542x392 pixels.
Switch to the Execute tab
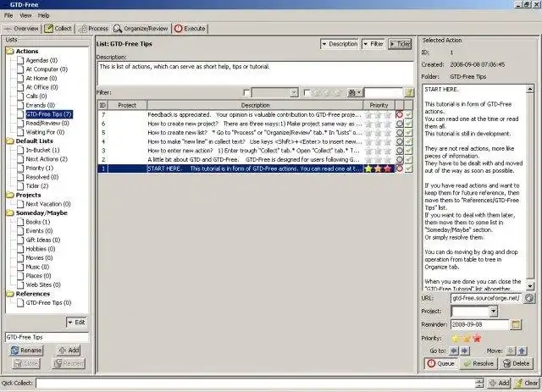click(x=190, y=29)
